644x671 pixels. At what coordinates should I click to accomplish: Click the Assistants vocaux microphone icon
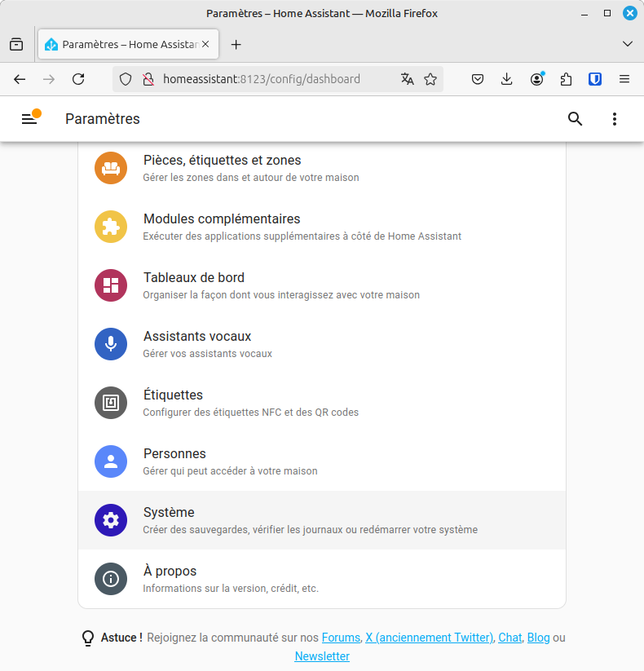click(111, 344)
